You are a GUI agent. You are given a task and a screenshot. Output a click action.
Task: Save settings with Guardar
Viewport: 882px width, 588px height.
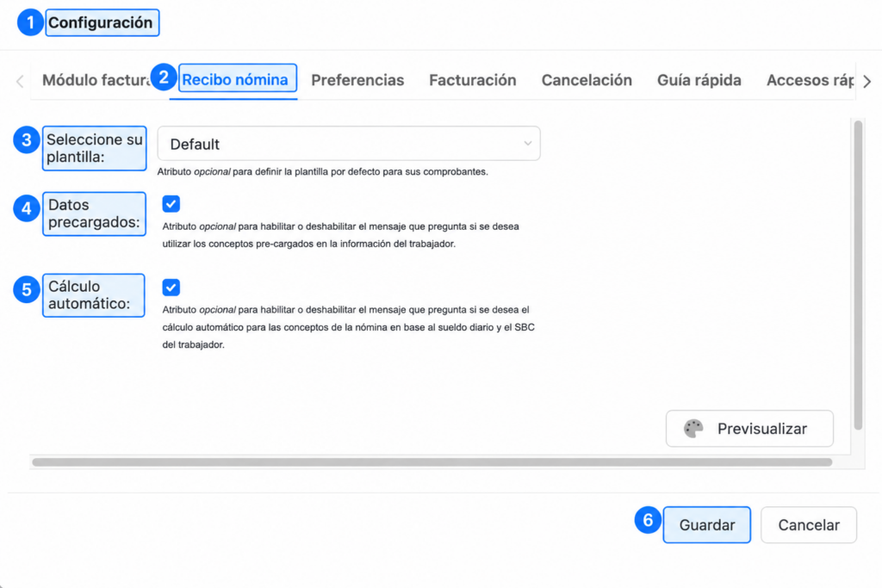(707, 525)
